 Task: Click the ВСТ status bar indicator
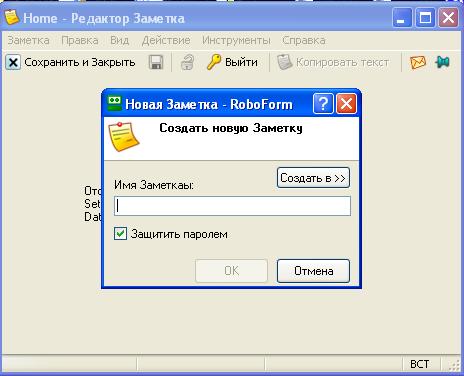(x=420, y=364)
